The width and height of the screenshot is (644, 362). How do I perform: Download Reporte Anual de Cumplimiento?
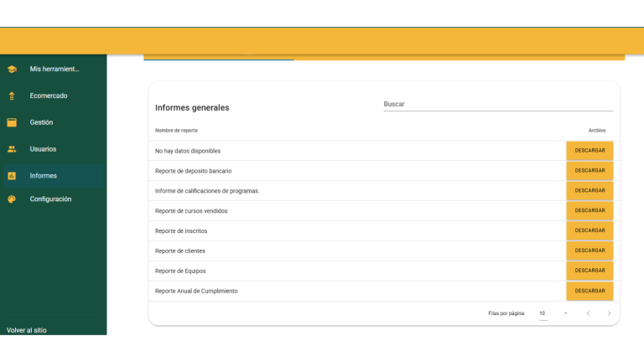coord(589,291)
